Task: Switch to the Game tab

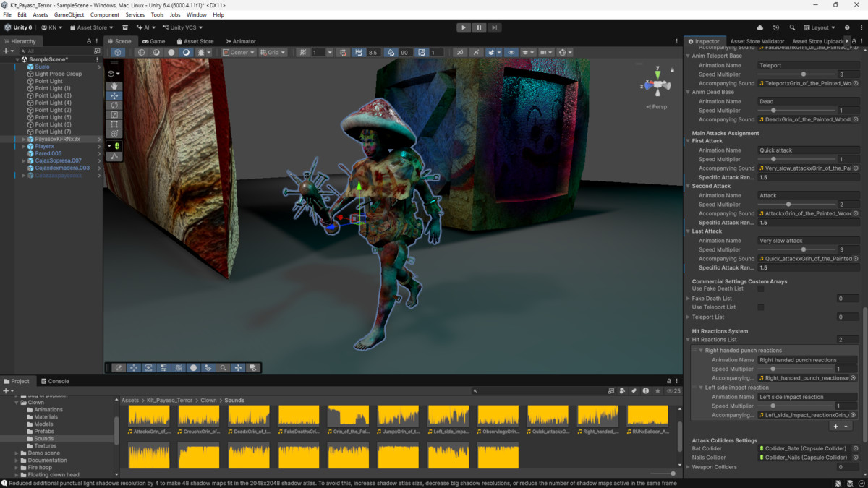Action: 154,41
